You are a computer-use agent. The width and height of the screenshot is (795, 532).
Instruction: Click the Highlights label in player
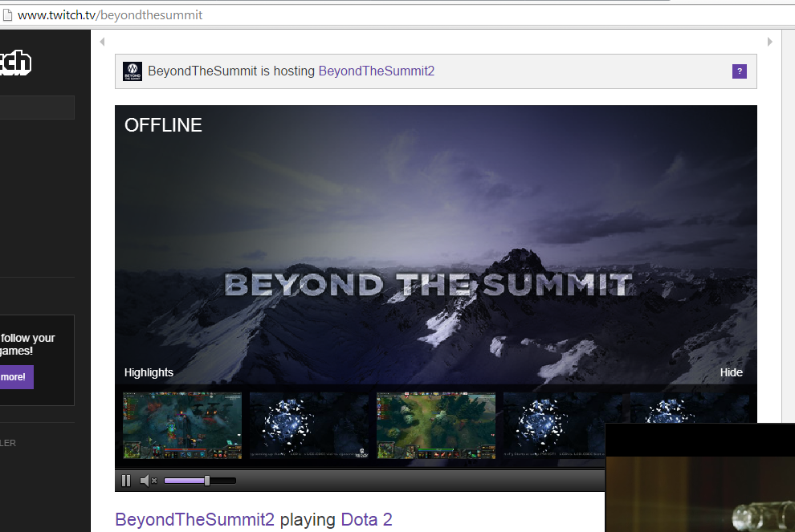pos(149,372)
